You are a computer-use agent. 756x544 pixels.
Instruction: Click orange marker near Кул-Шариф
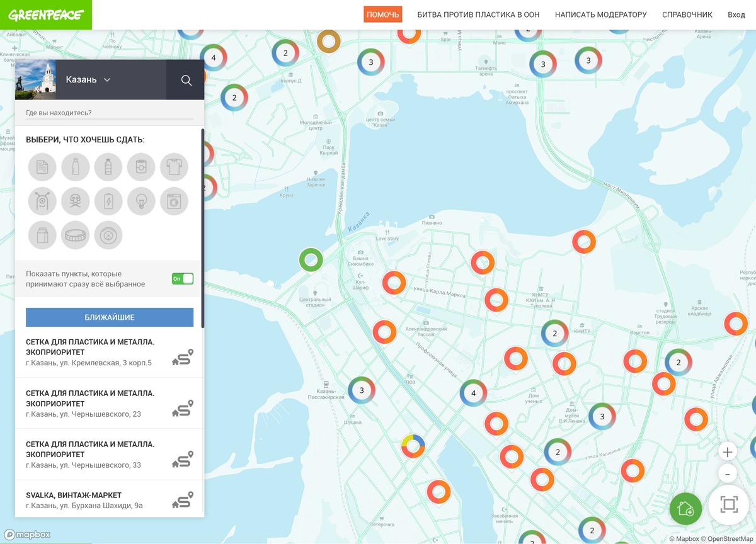tap(394, 283)
